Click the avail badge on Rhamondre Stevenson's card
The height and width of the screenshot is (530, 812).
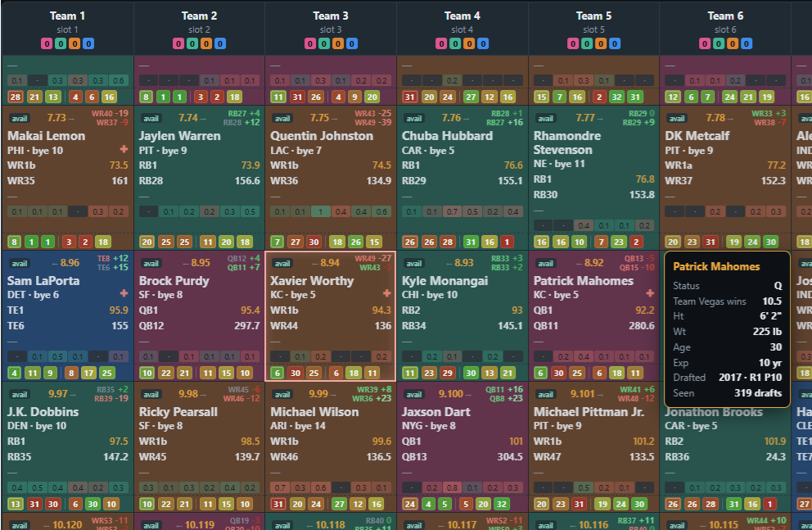(x=546, y=119)
